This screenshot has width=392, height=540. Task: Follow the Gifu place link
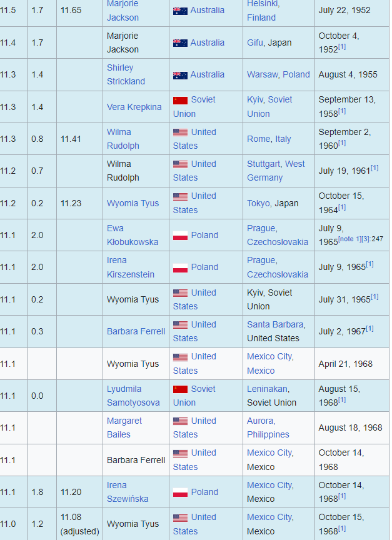(x=255, y=42)
